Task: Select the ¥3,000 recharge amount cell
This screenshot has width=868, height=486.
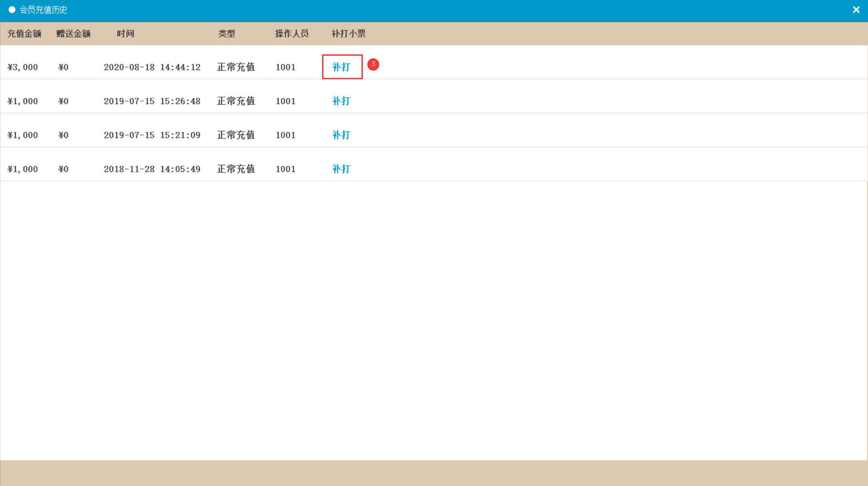Action: [23, 67]
